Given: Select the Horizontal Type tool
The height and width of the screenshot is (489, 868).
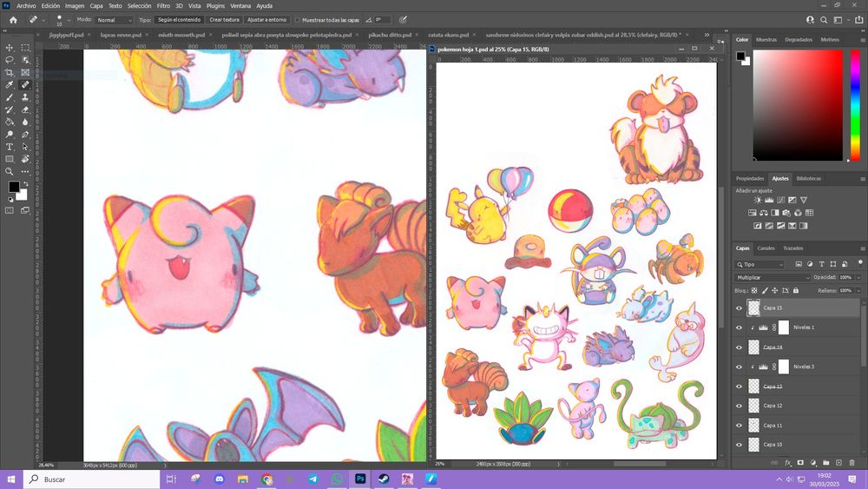Looking at the screenshot, I should [x=10, y=147].
